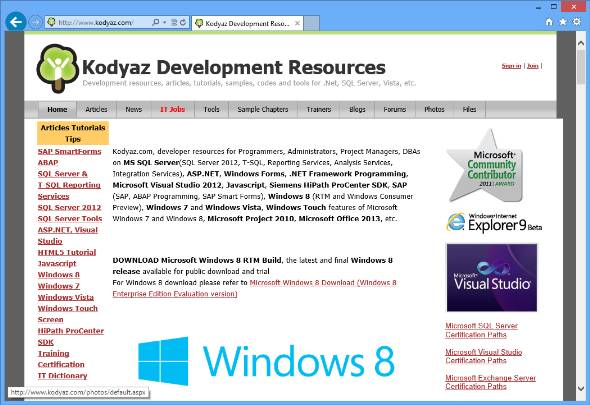Refresh the page with reload icon
Screen dimensions: 590x405
(183, 22)
